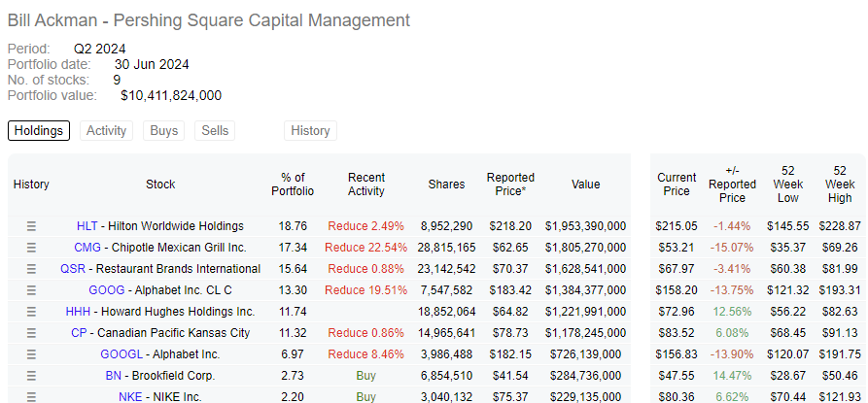
Task: Open history icon for NIKE Inc. row
Action: point(31,397)
